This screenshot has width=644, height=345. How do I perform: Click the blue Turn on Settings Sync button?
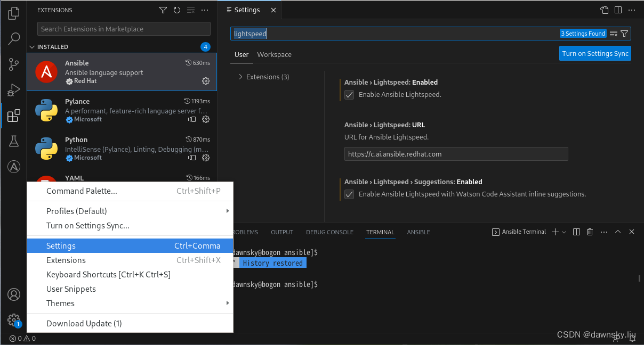pyautogui.click(x=595, y=53)
